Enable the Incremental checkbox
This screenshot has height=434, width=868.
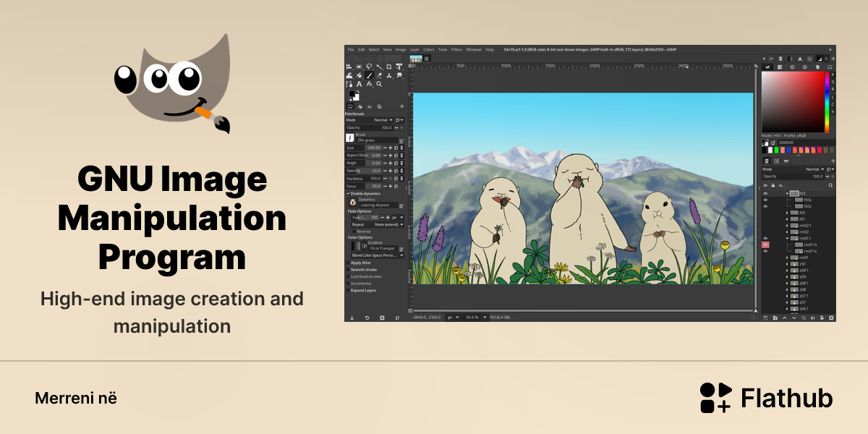tap(348, 284)
